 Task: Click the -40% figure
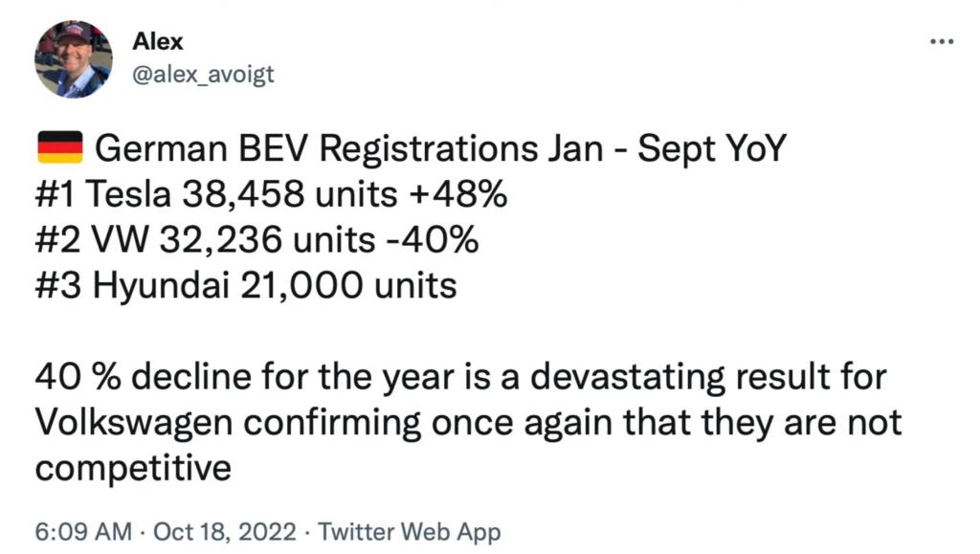[433, 240]
